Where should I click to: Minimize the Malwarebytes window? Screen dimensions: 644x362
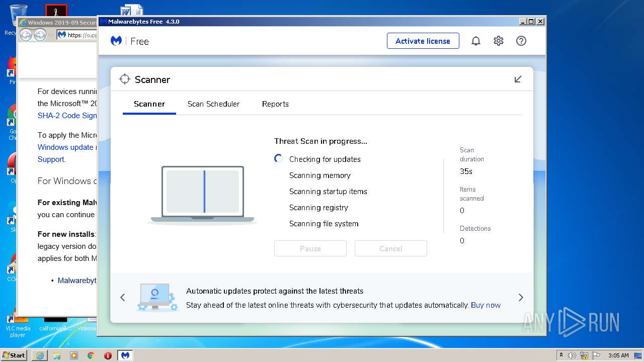point(523,22)
